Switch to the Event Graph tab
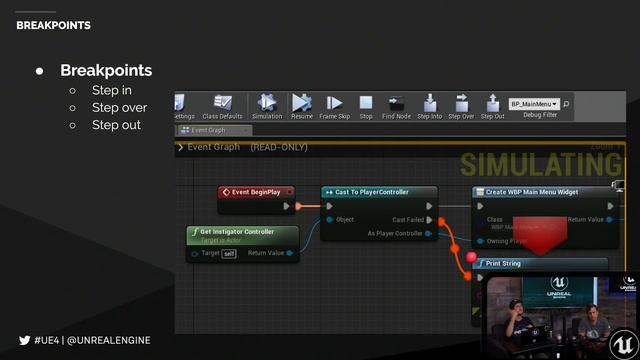The image size is (640, 360). 215,130
